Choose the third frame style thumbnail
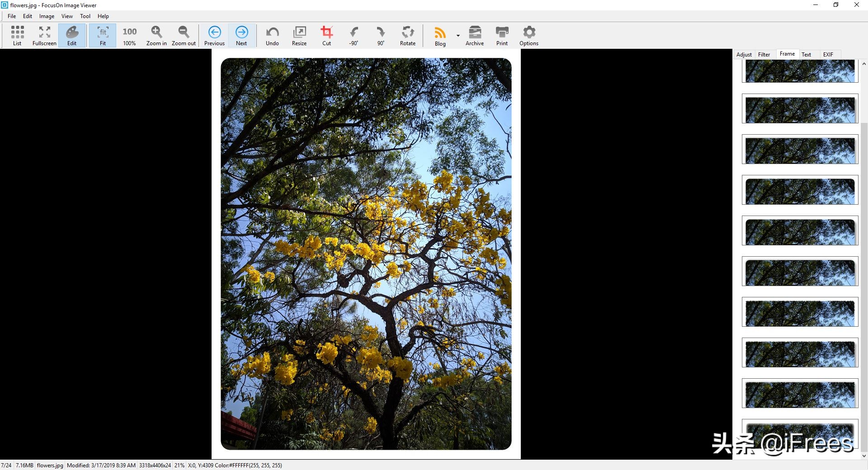 coord(800,149)
